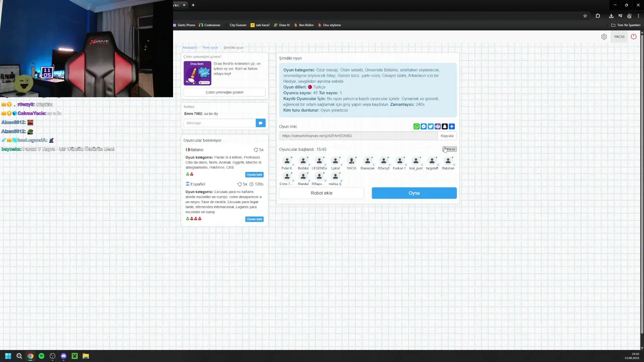The height and width of the screenshot is (362, 644).
Task: Open Discord from the taskbar
Action: 63,356
